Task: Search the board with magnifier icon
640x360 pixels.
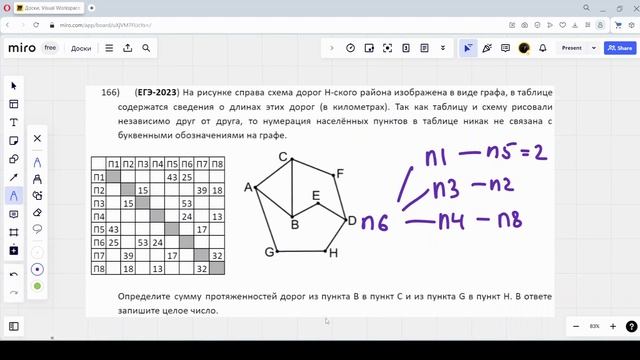Action: [x=146, y=48]
